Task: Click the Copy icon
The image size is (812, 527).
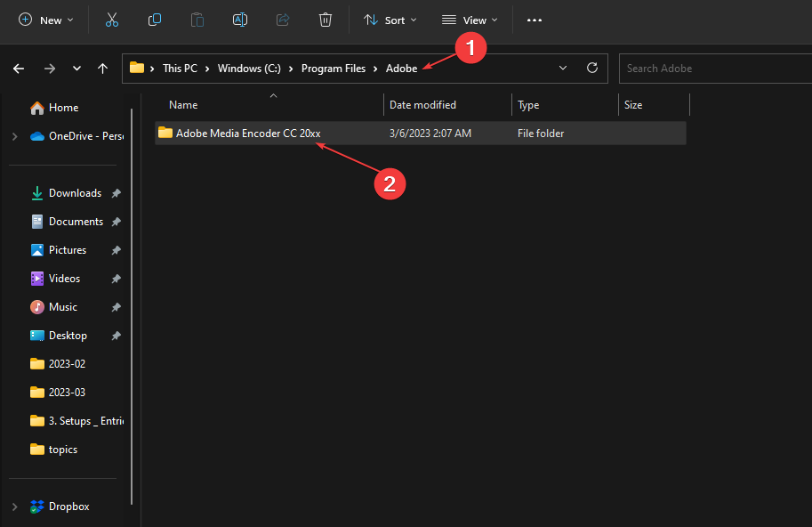Action: pos(154,19)
